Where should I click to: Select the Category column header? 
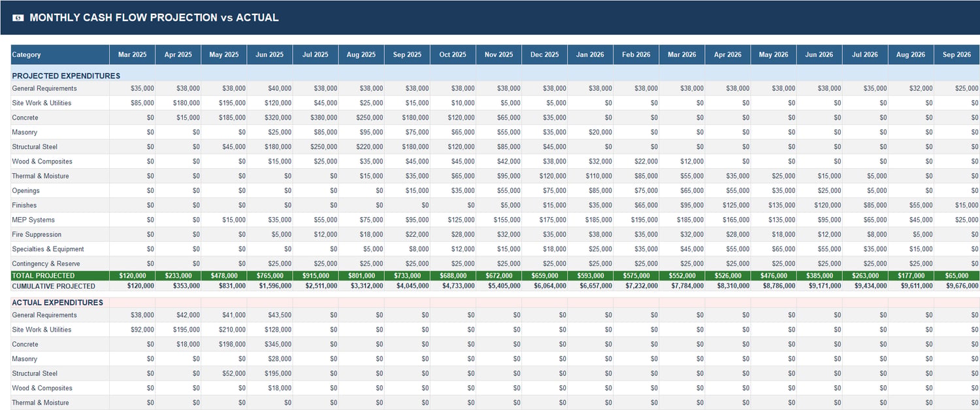point(60,55)
